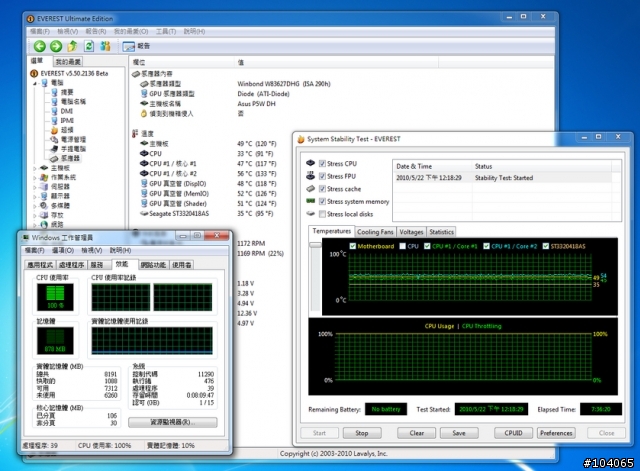Open the DMI tree item
The image size is (640, 471).
click(62, 111)
